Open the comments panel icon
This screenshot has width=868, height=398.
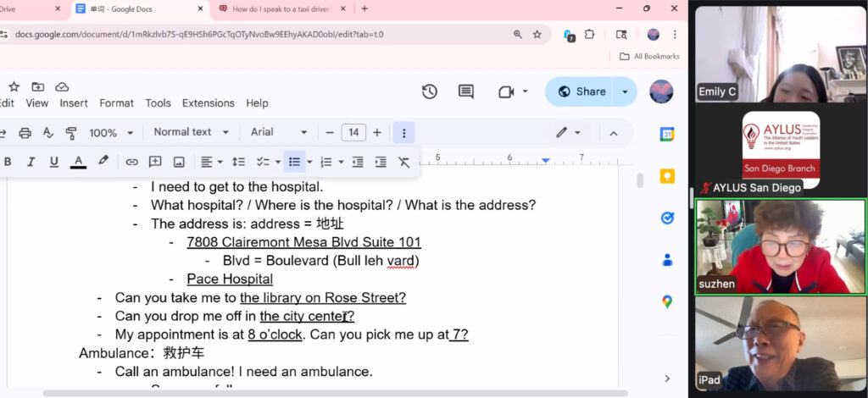point(465,91)
